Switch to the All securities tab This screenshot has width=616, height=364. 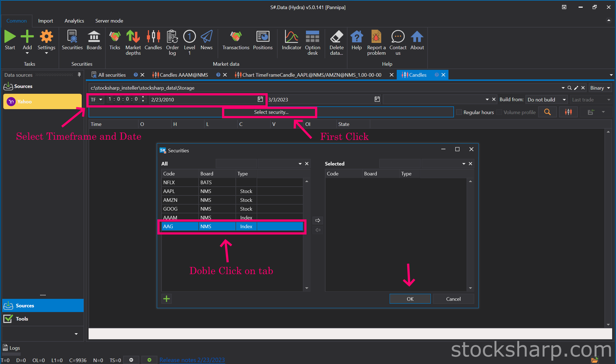[x=112, y=75]
